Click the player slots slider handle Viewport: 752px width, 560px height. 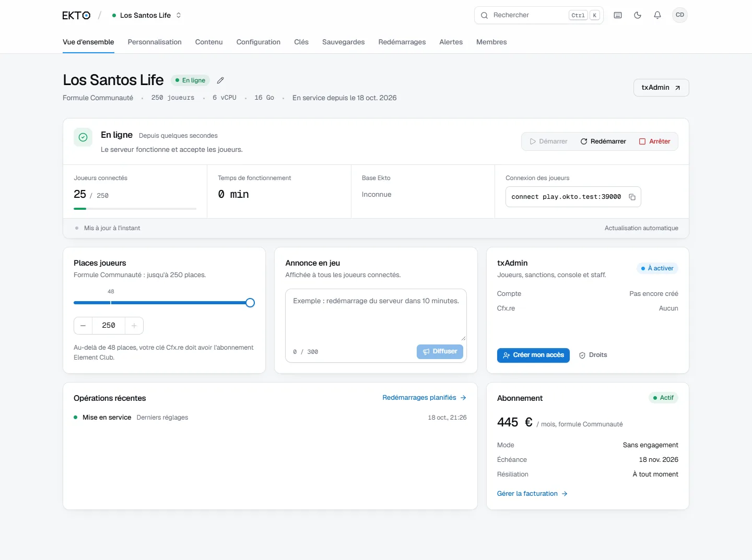250,303
